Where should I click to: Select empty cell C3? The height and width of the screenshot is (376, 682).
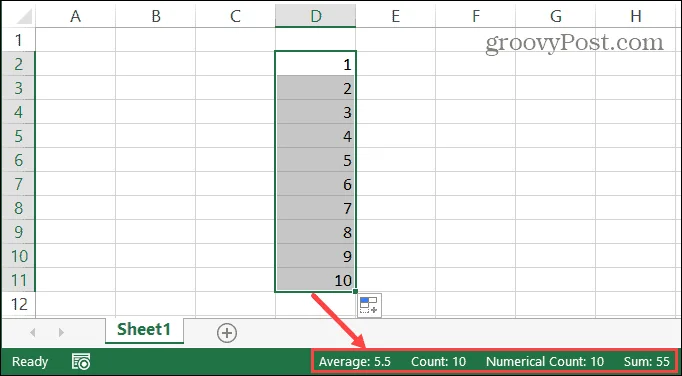(235, 88)
